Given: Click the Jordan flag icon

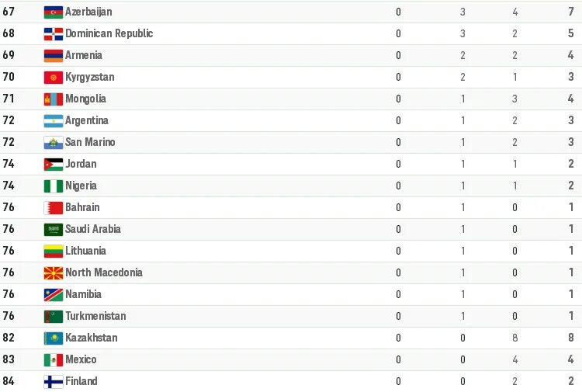Looking at the screenshot, I should pyautogui.click(x=54, y=165).
